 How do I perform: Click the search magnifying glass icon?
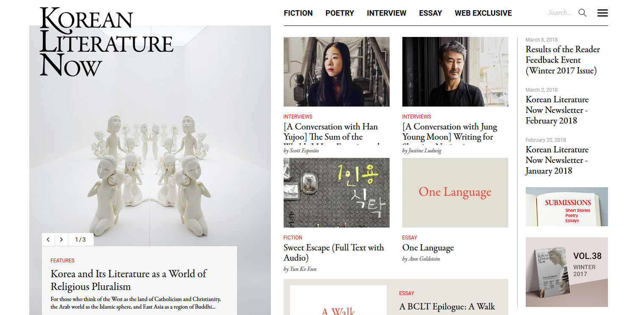tap(583, 13)
